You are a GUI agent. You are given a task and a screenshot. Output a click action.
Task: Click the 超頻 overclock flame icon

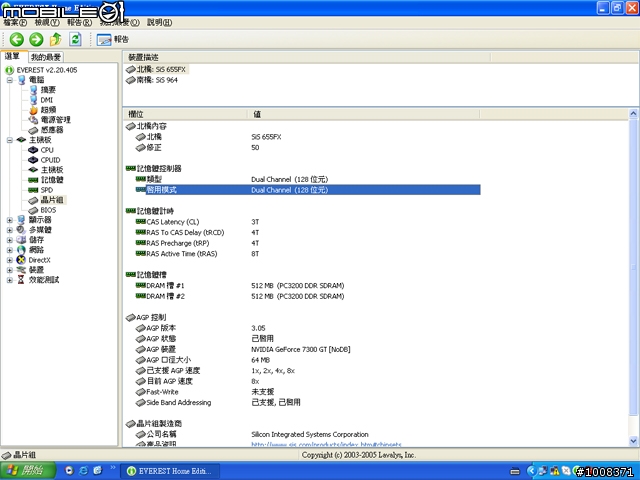(x=33, y=110)
